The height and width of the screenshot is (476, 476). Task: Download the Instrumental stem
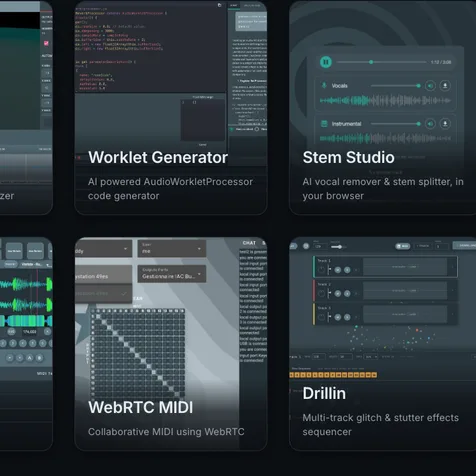click(x=445, y=124)
